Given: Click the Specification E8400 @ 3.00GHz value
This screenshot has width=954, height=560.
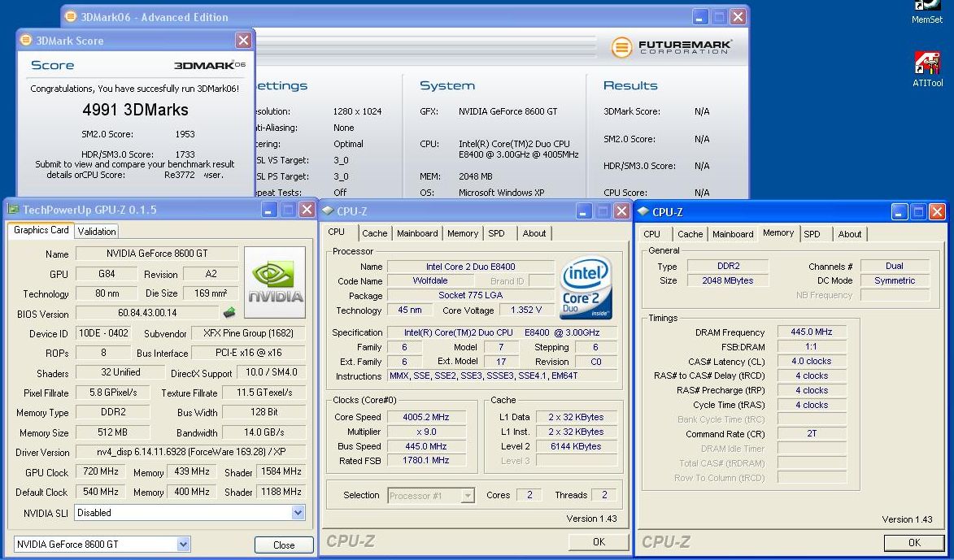Looking at the screenshot, I should [x=502, y=332].
